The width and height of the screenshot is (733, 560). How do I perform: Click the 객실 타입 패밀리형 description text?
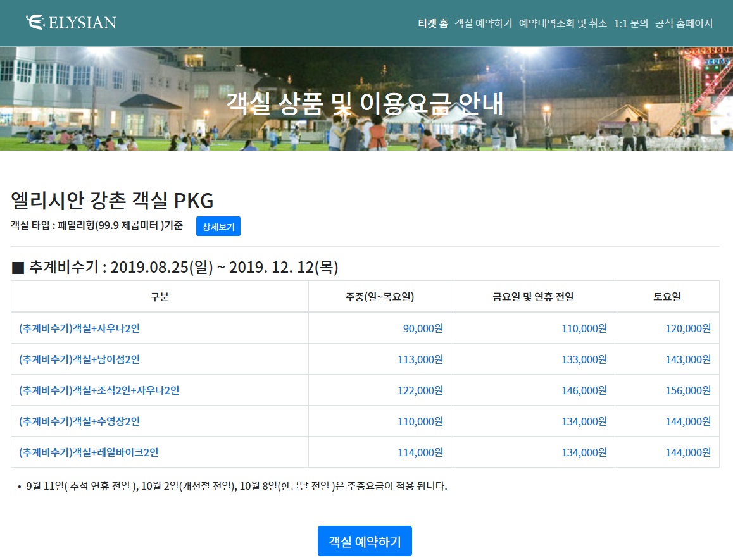click(97, 225)
